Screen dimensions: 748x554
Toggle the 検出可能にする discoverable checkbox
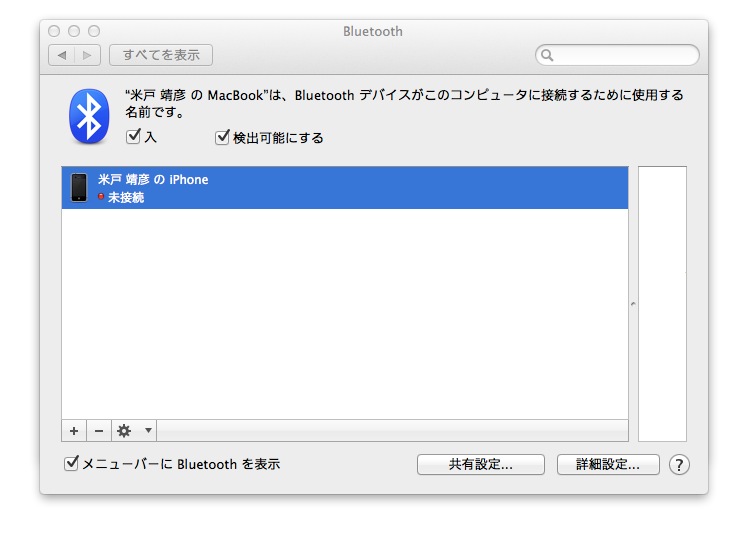[222, 137]
